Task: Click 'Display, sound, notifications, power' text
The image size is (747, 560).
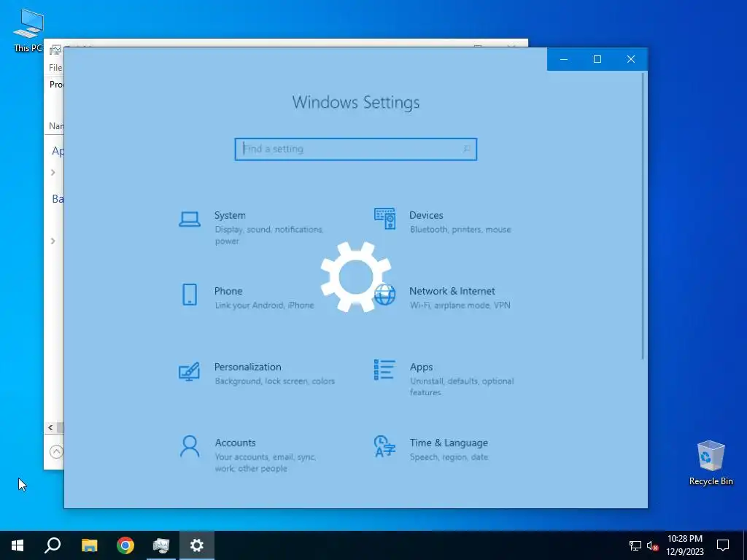Action: 268,236
